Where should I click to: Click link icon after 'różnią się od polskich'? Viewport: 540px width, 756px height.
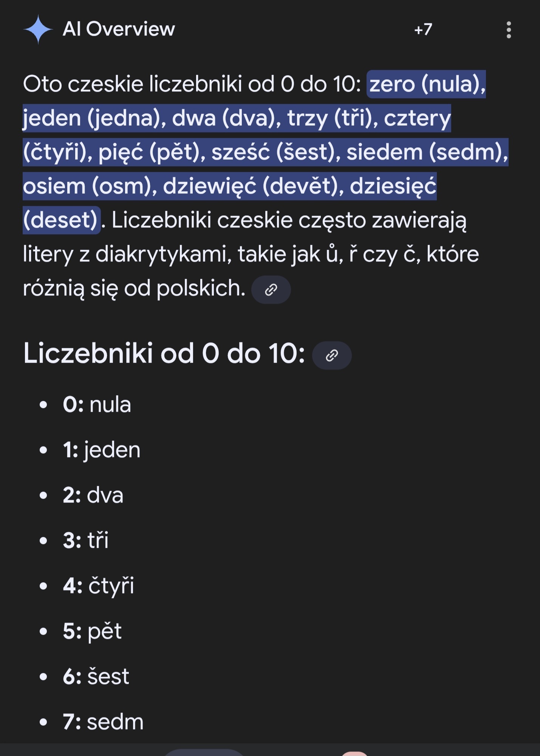pyautogui.click(x=271, y=290)
